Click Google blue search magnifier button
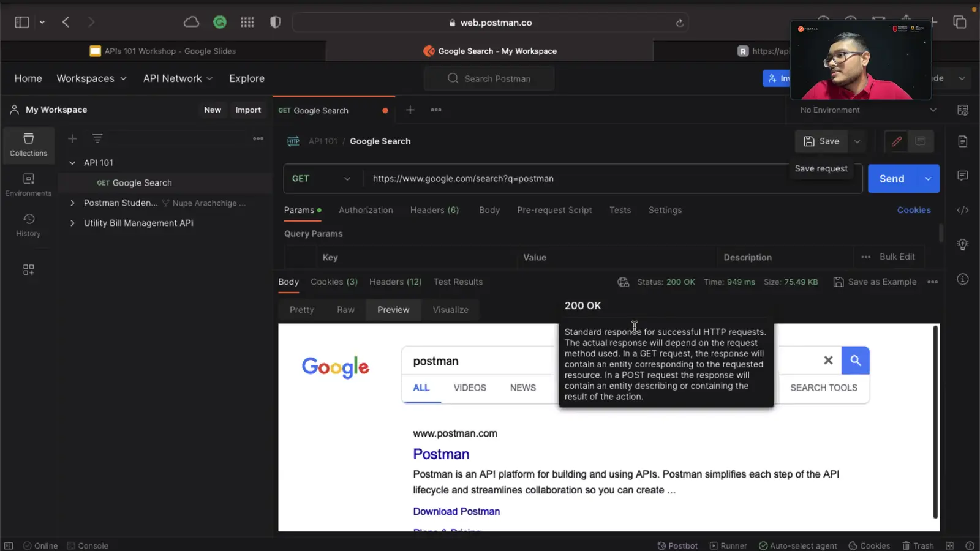 tap(856, 361)
